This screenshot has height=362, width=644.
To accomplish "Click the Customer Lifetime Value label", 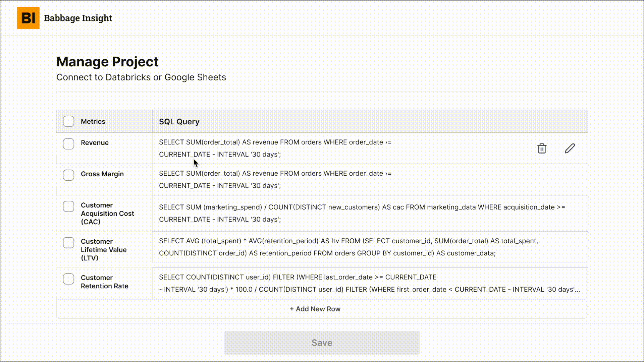I will pyautogui.click(x=104, y=250).
